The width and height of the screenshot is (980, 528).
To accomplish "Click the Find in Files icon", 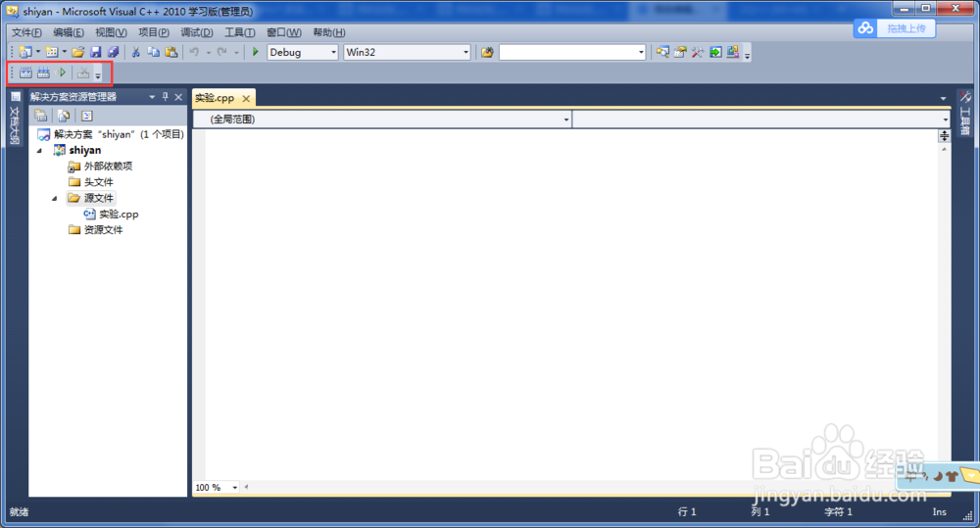I will pos(487,52).
